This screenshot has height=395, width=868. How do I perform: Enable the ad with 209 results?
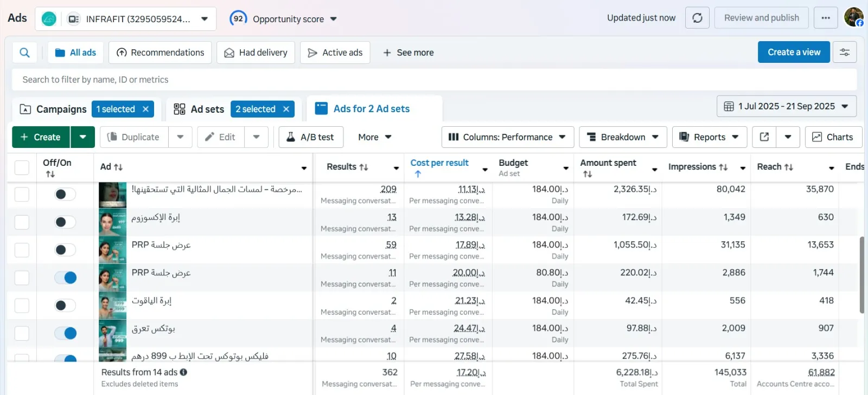point(66,195)
